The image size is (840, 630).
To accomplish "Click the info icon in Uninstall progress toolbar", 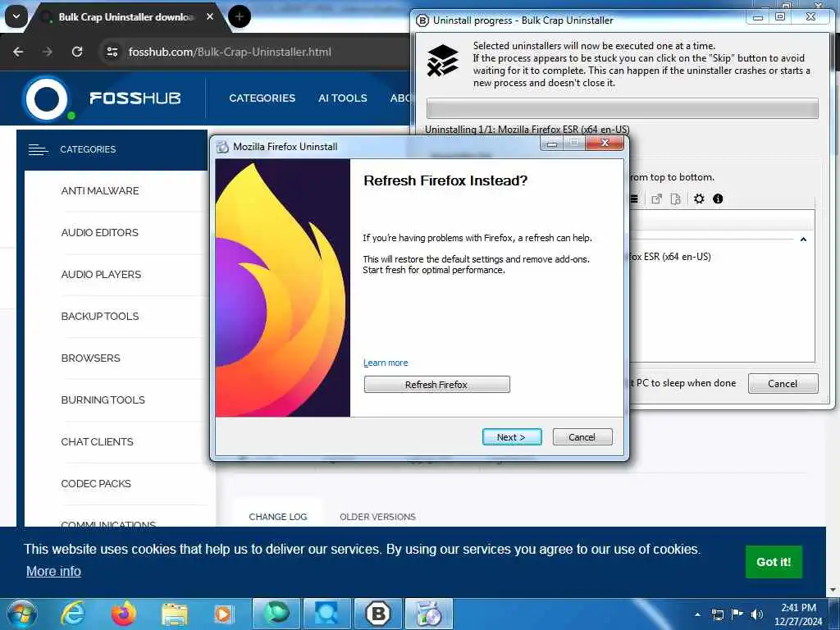I will [718, 199].
